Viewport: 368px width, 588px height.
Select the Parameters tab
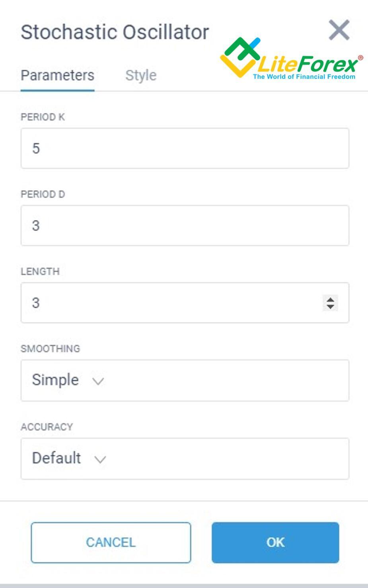[57, 75]
